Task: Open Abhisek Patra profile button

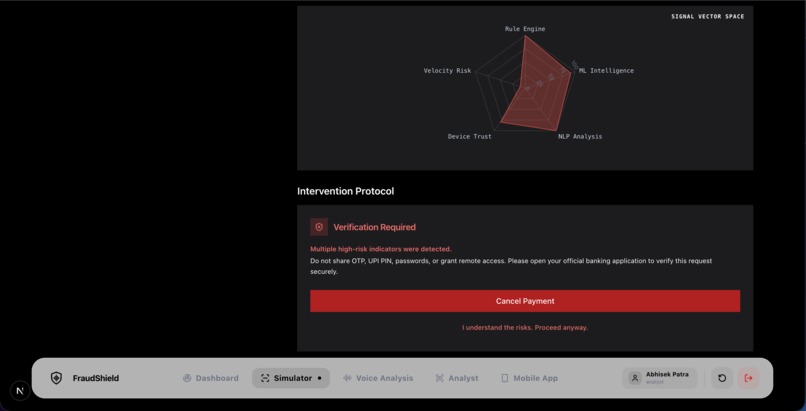Action: click(x=659, y=378)
